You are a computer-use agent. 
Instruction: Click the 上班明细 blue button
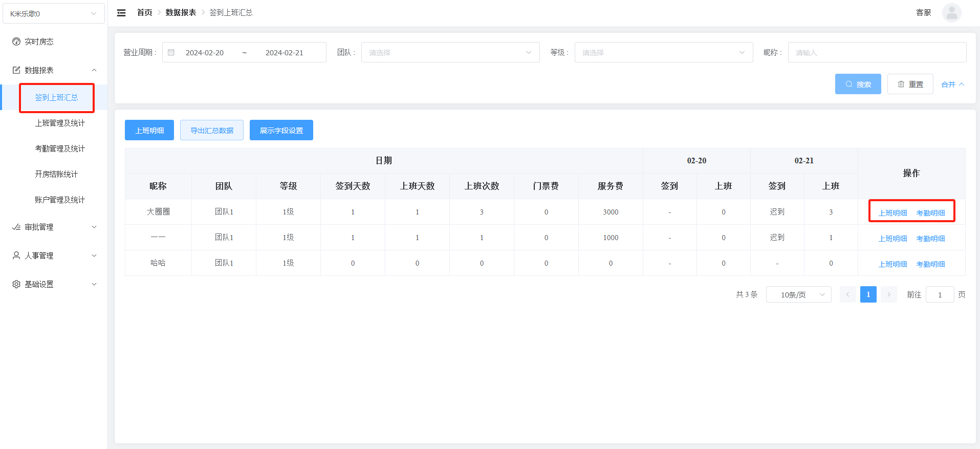point(149,130)
